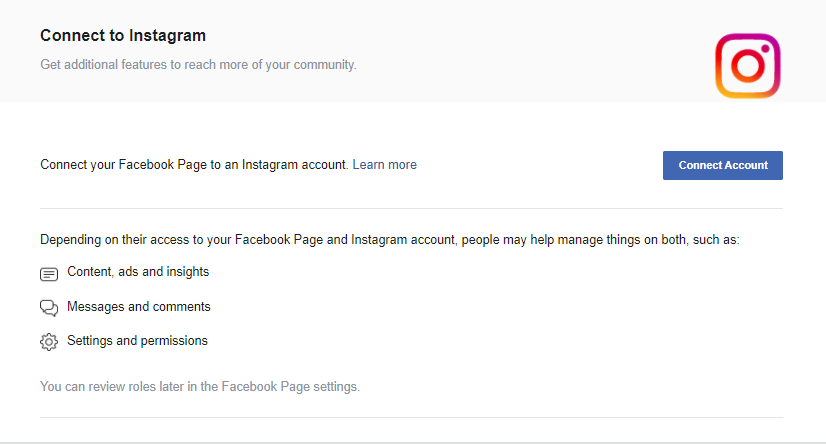
Task: Click the divider line below Connect Account
Action: click(x=411, y=209)
